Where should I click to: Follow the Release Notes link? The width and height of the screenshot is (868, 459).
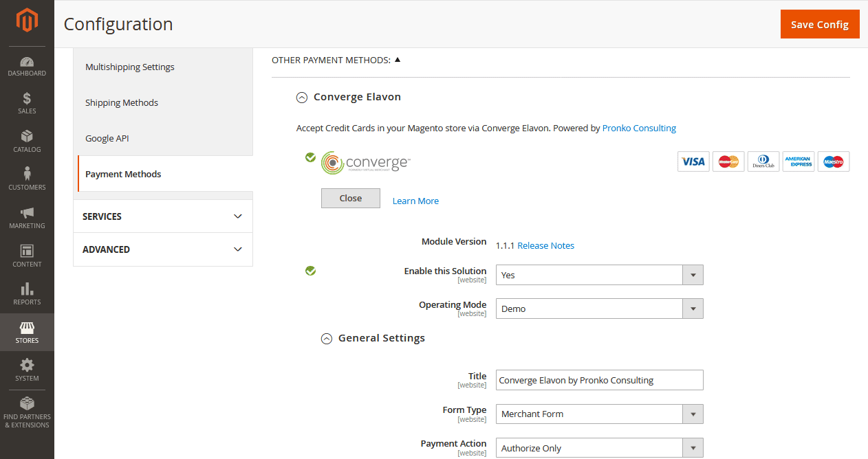point(545,245)
